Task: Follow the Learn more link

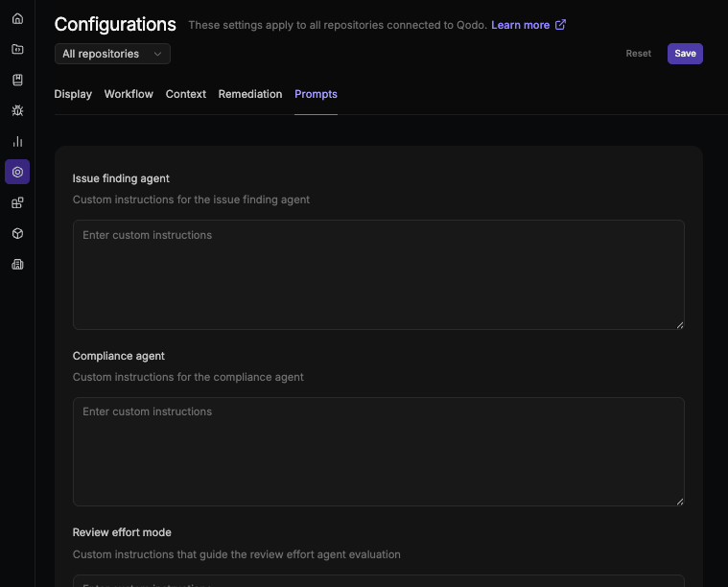Action: [x=521, y=25]
